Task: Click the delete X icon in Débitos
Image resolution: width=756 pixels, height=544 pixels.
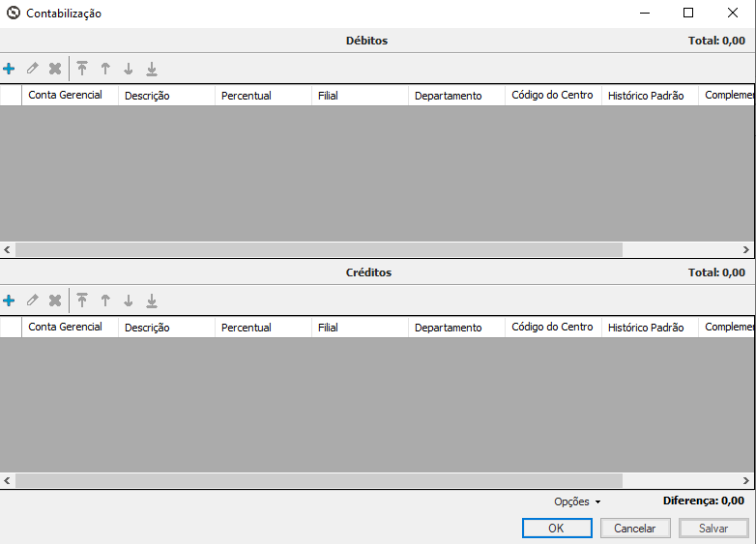Action: (x=55, y=69)
